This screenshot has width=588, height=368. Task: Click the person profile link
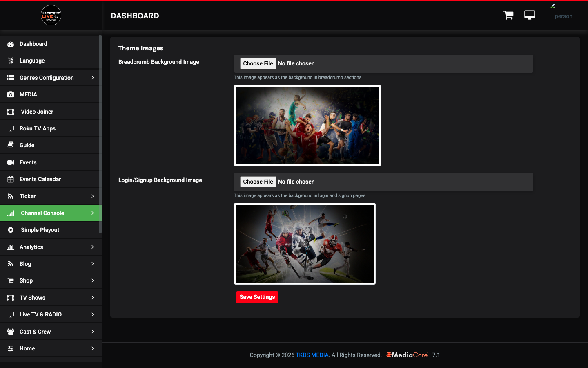563,16
